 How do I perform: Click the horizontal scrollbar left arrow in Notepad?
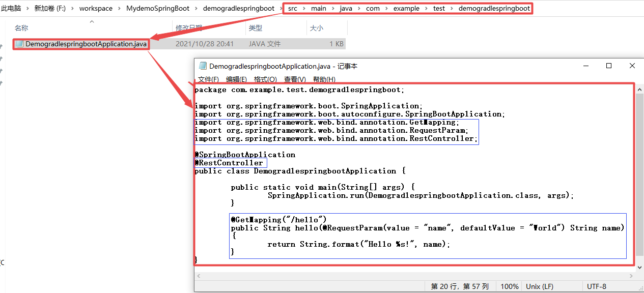pyautogui.click(x=199, y=276)
